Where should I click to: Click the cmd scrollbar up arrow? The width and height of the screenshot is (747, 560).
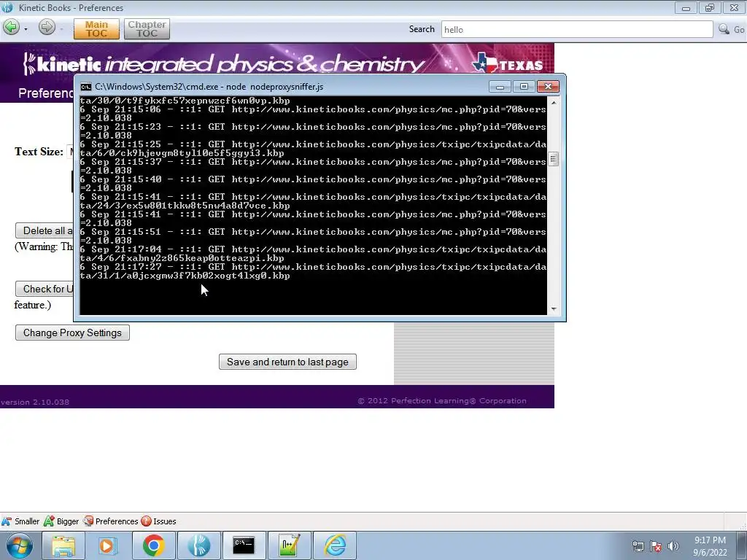tap(554, 102)
